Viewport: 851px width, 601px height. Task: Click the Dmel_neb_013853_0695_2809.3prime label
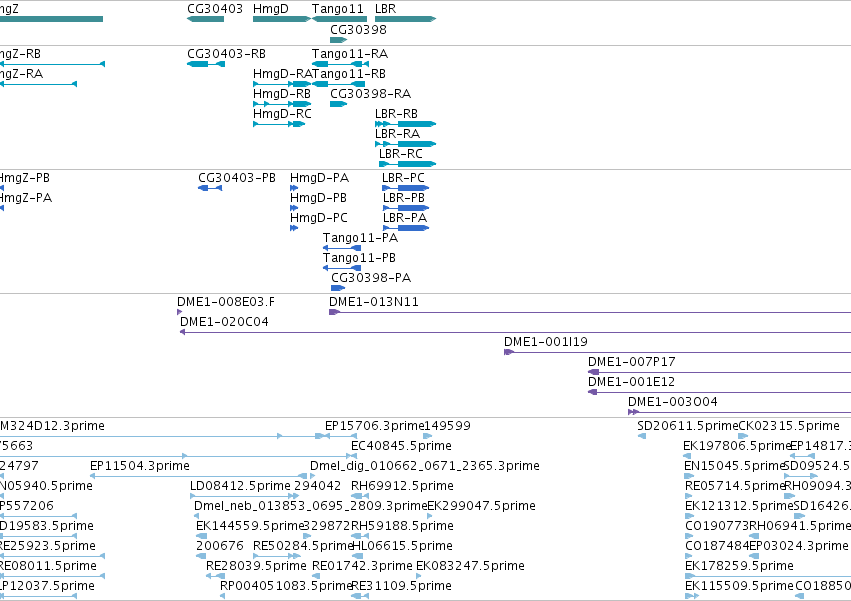(310, 506)
